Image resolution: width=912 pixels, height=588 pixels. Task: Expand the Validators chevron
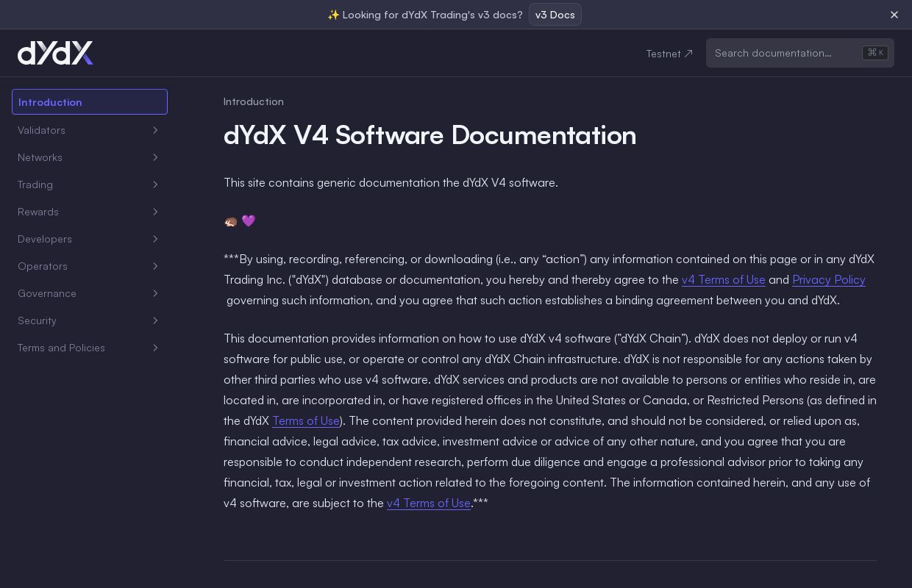point(155,130)
